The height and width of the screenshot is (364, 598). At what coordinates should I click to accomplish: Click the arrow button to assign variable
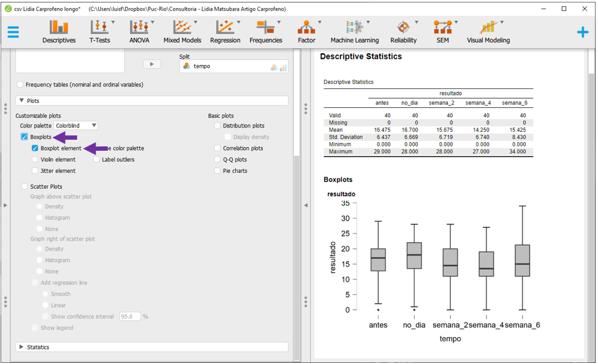pyautogui.click(x=151, y=64)
